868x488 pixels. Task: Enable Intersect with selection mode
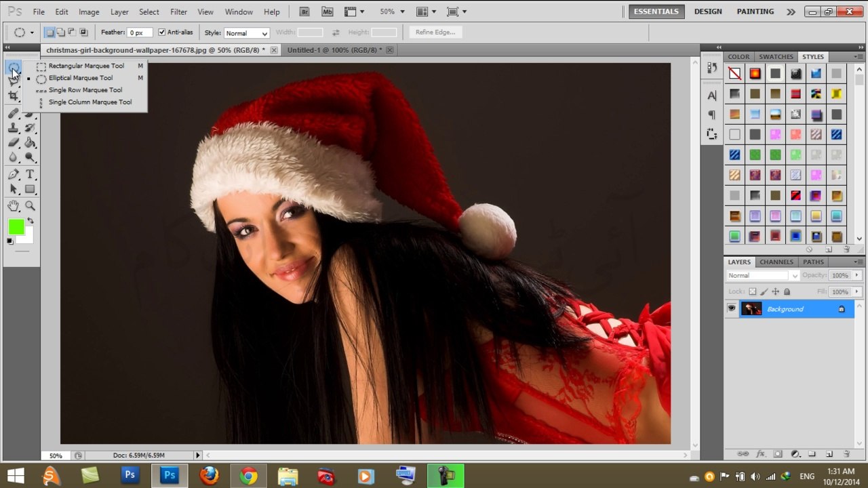(x=83, y=32)
